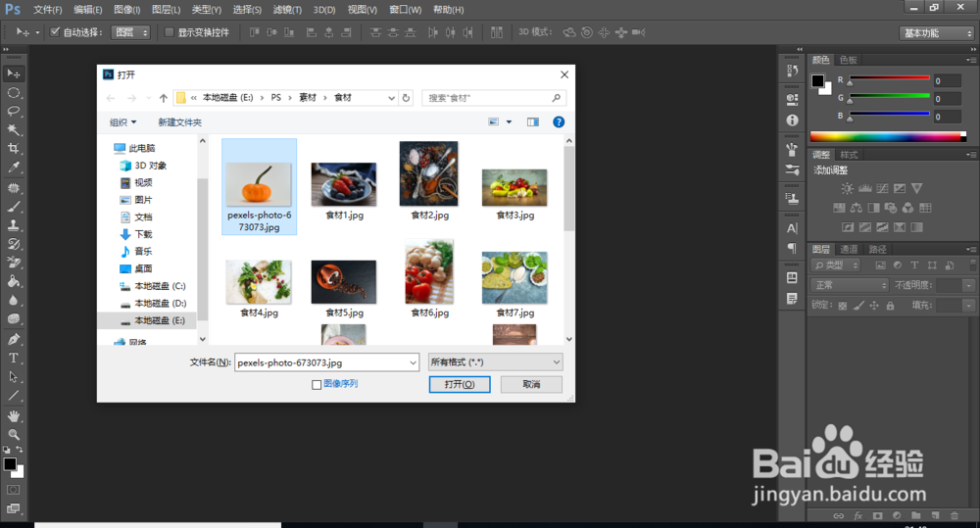
Task: Click the color spectrum ramp bar
Action: click(888, 136)
